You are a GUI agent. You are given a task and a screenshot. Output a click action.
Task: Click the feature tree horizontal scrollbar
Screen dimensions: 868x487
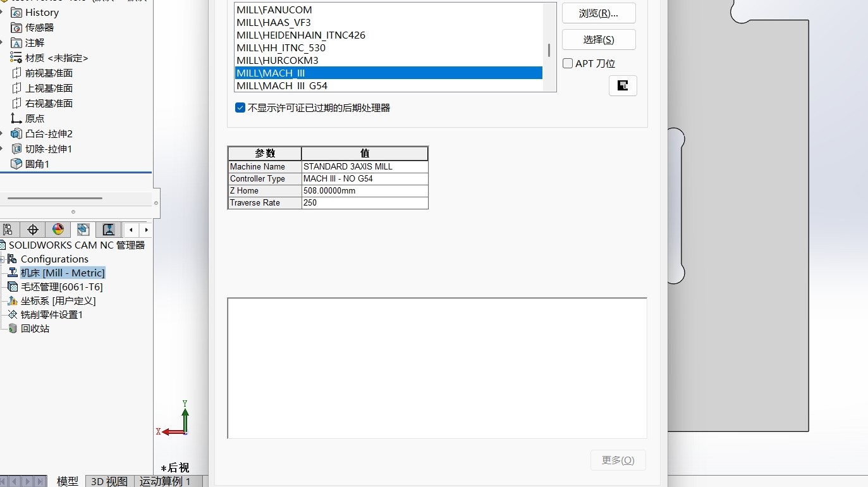point(56,198)
